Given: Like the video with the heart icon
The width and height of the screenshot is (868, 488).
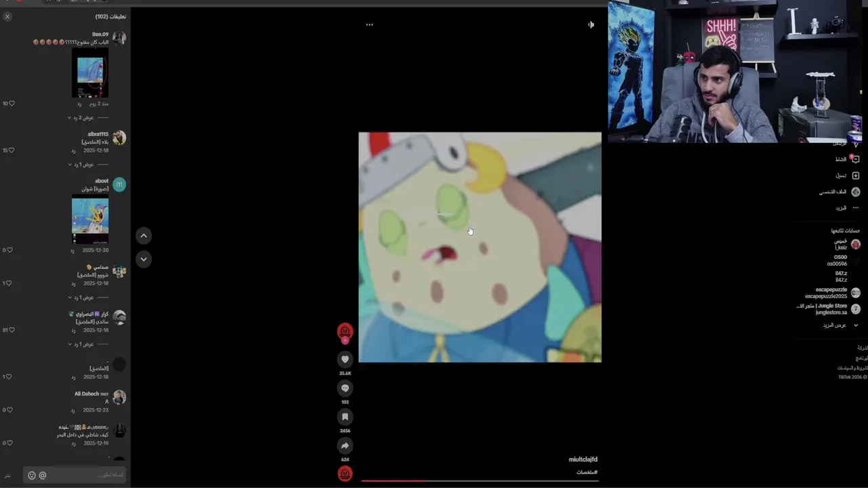Looking at the screenshot, I should click(345, 359).
